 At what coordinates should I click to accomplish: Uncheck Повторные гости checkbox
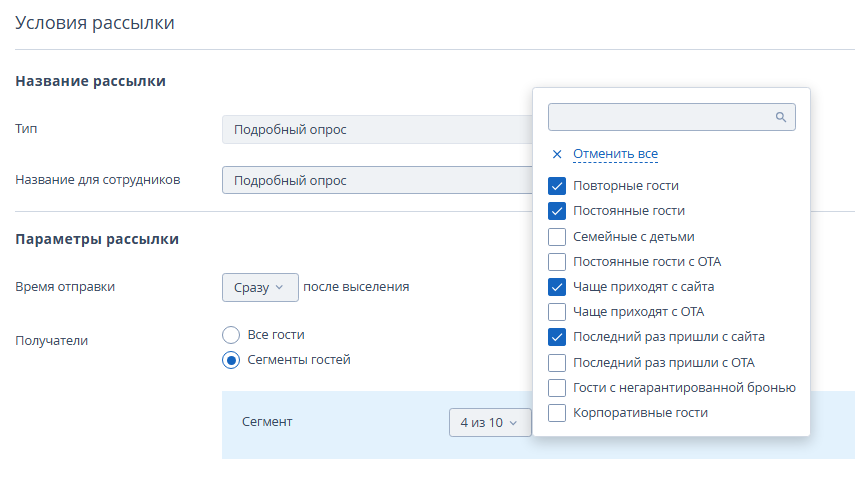(557, 186)
